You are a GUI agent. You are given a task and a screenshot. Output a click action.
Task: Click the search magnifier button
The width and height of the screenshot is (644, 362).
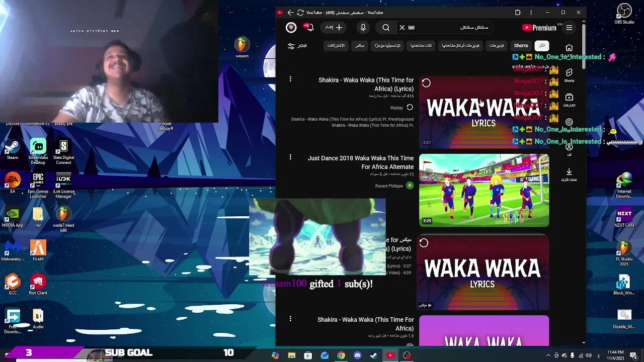click(386, 28)
